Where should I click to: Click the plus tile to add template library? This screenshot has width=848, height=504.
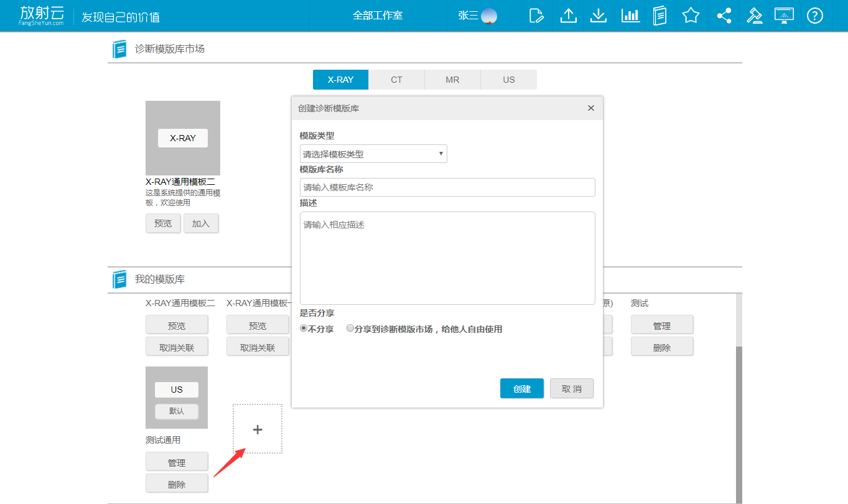point(258,429)
